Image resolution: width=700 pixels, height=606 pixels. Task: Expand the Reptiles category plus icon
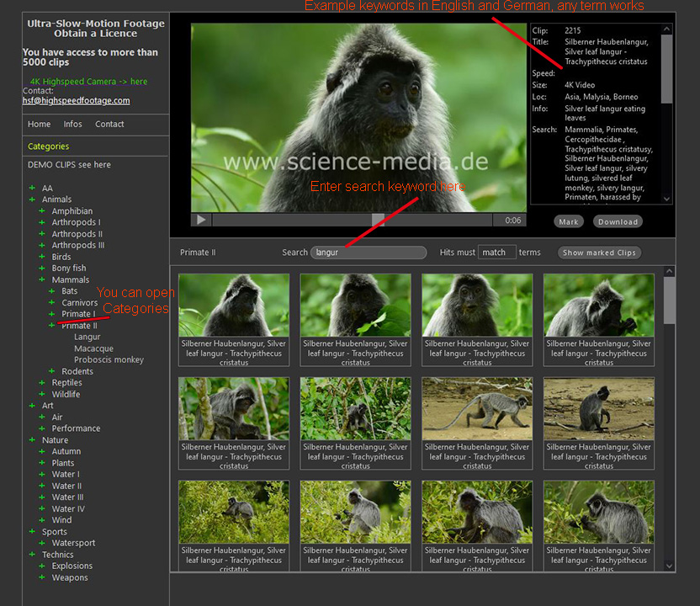tap(42, 383)
